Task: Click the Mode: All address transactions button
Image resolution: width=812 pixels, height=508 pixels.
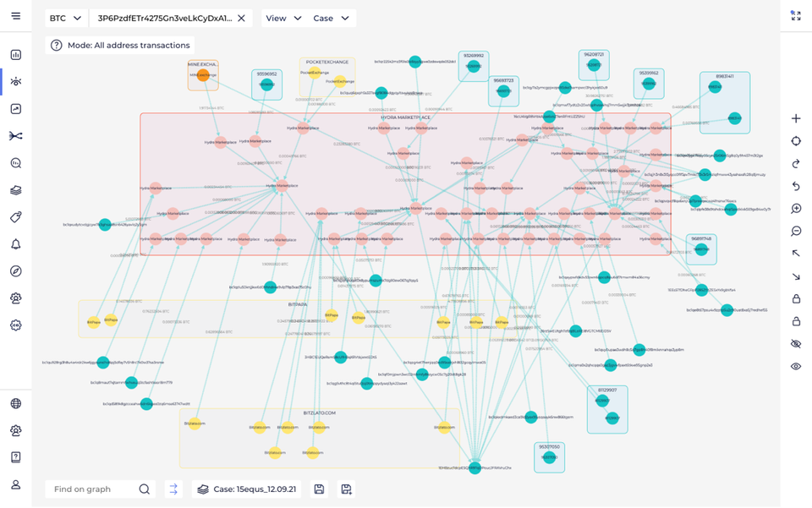Action: click(x=120, y=46)
